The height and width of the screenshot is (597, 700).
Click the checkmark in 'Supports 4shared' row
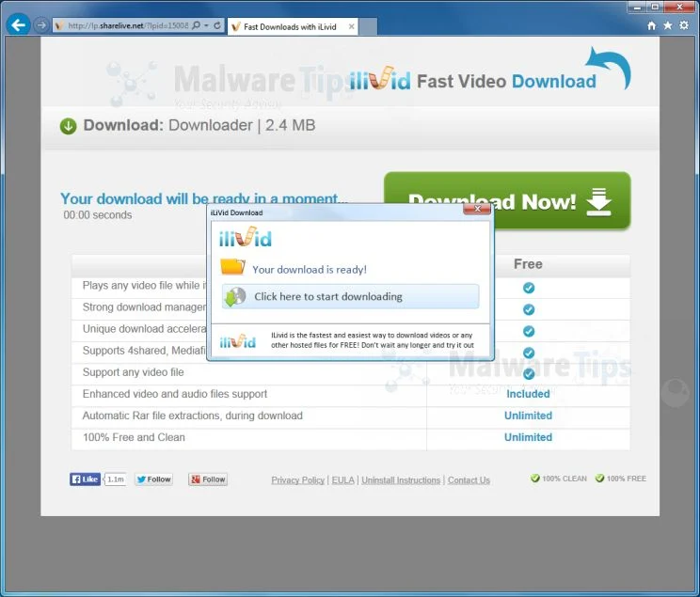[x=529, y=353]
